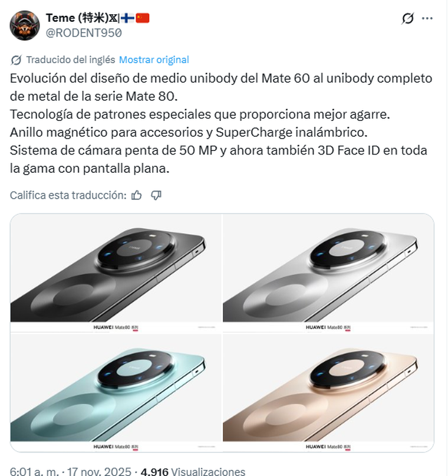The height and width of the screenshot is (476, 448).
Task: Open the silver Mate 80 image
Action: 328,273
